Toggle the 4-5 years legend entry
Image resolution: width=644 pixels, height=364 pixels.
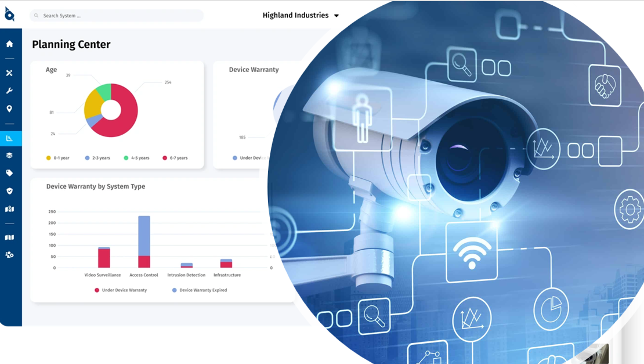(x=136, y=158)
